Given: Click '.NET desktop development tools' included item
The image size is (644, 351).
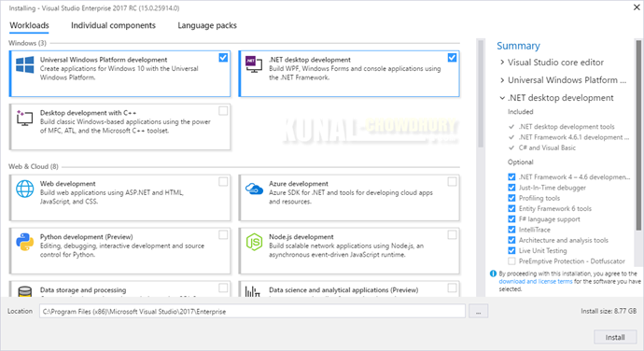Looking at the screenshot, I should tap(567, 127).
